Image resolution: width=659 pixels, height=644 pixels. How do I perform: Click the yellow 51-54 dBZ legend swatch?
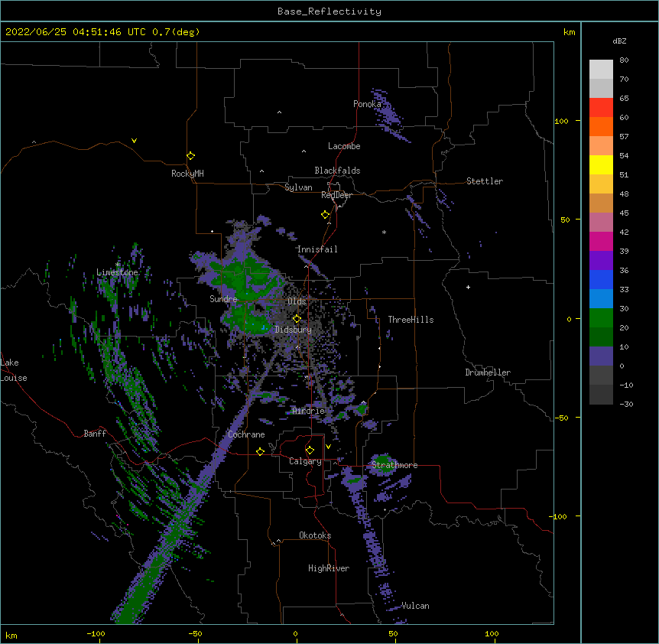(x=601, y=164)
